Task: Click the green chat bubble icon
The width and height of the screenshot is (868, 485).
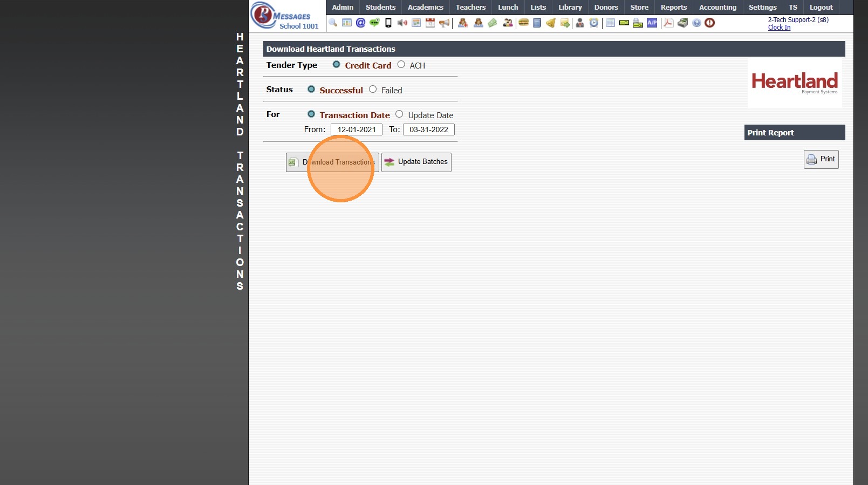Action: 374,23
